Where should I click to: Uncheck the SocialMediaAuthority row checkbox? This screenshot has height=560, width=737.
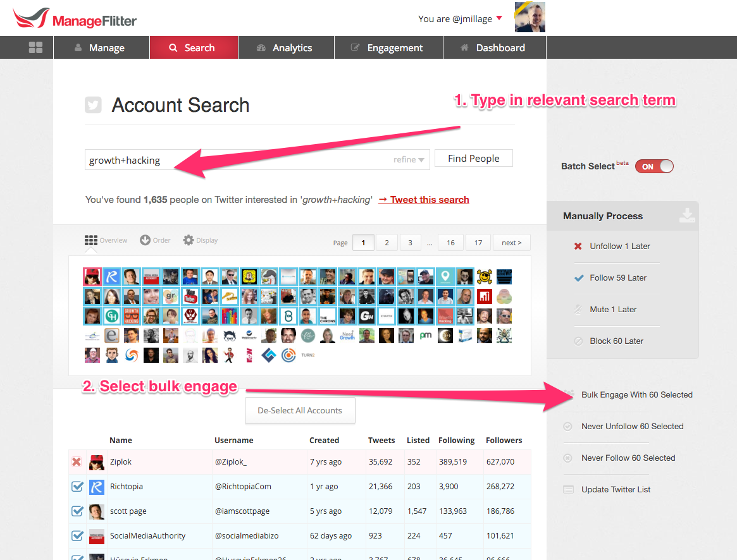(78, 535)
